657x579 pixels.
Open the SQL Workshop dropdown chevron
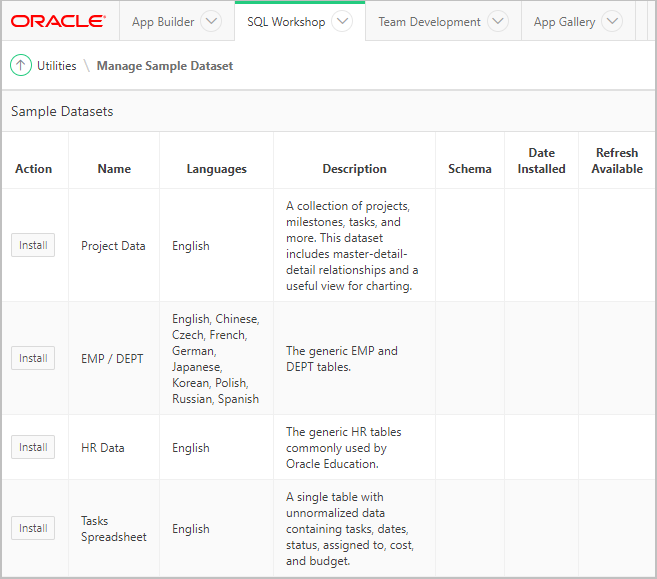[342, 22]
